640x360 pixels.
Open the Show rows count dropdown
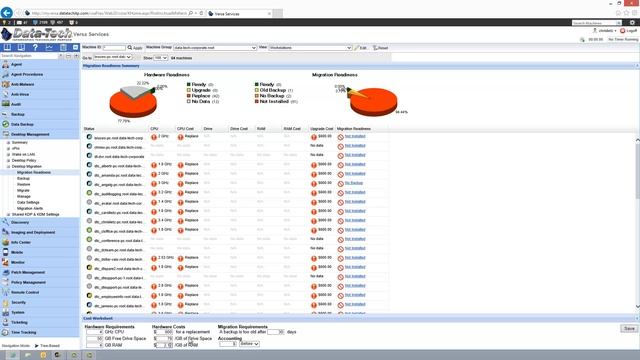161,58
